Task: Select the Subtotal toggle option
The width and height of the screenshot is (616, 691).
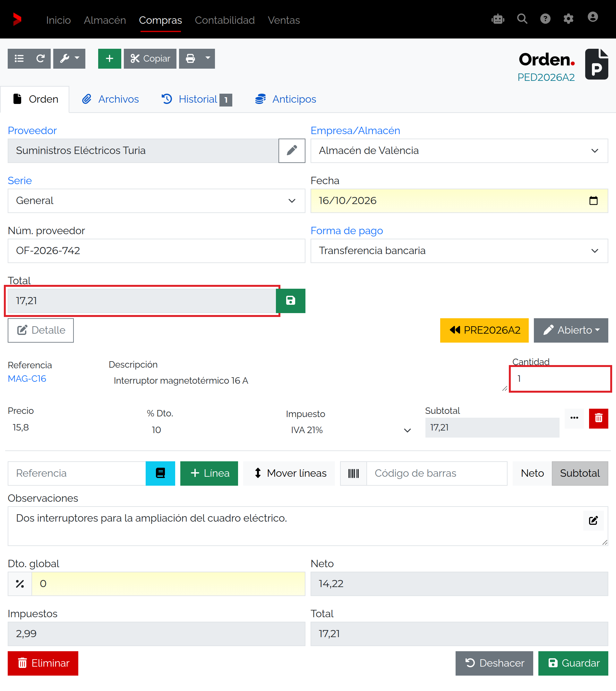Action: coord(580,473)
